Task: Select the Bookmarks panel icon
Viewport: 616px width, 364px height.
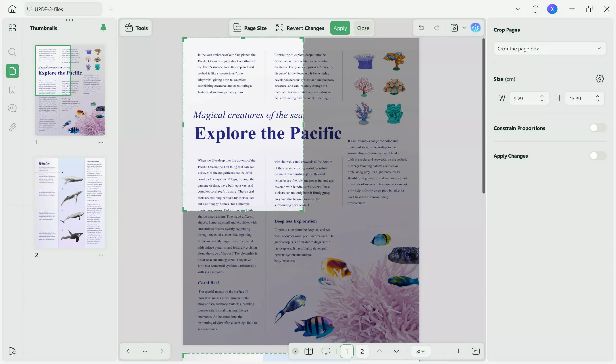Action: click(12, 90)
